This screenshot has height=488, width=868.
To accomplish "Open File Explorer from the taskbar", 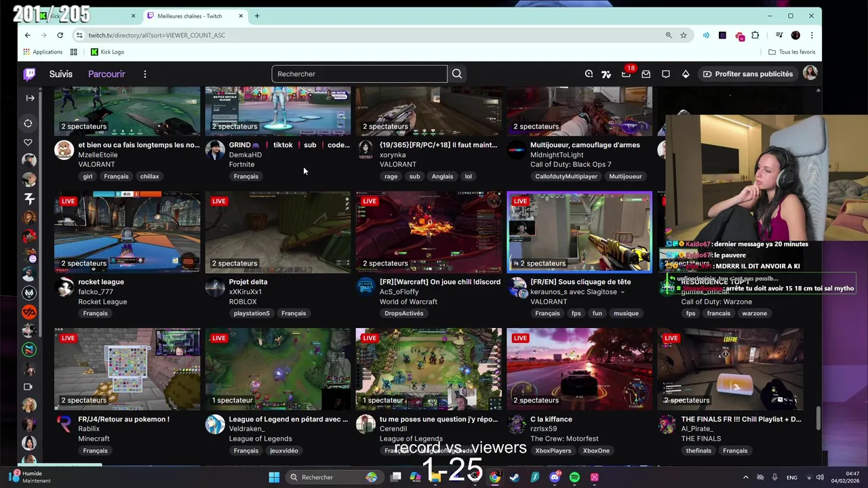I will pos(435,477).
